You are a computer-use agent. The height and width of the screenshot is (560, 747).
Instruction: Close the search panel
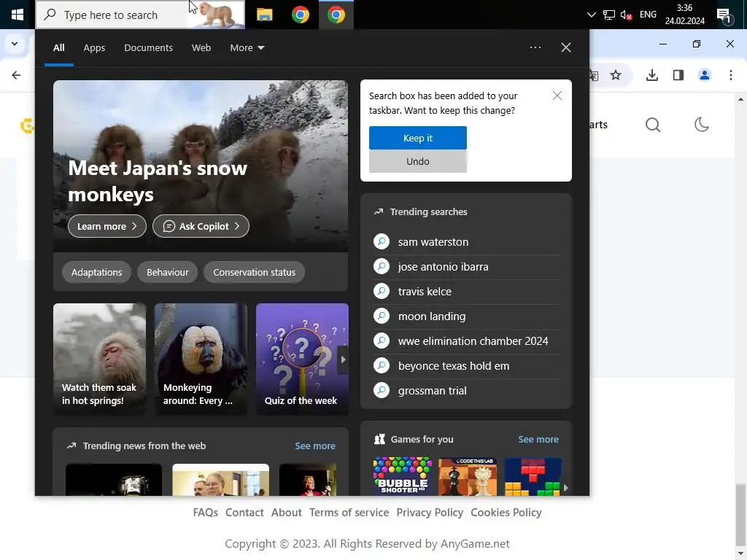pyautogui.click(x=565, y=47)
